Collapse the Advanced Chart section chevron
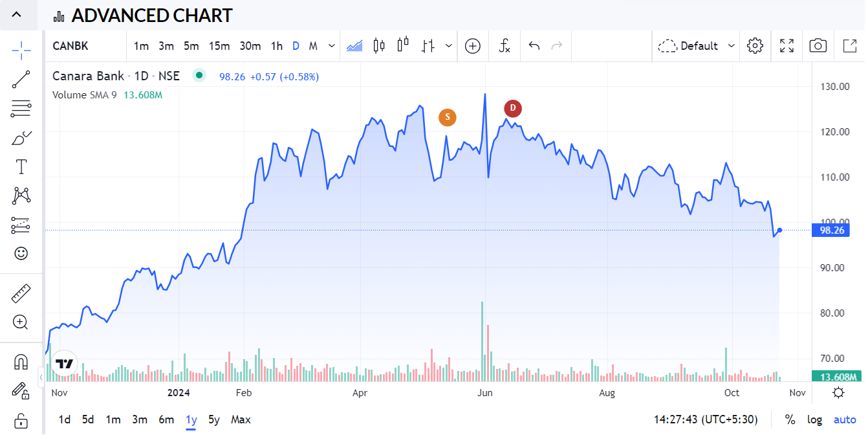The height and width of the screenshot is (435, 868). [x=17, y=14]
